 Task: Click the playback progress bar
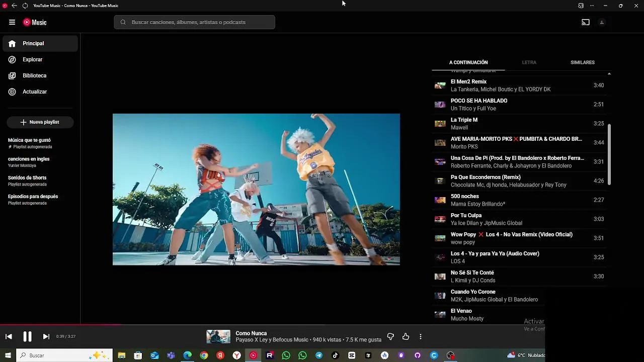coord(272,324)
